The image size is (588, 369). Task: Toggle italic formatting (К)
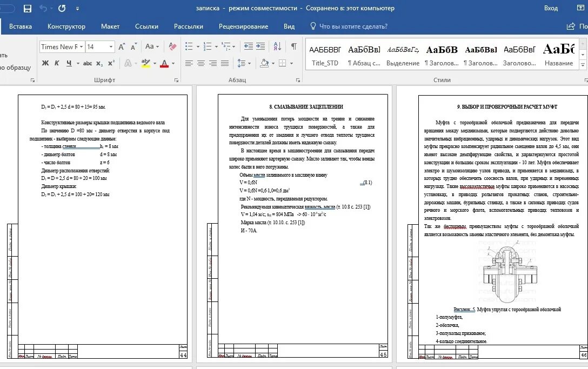pyautogui.click(x=57, y=63)
